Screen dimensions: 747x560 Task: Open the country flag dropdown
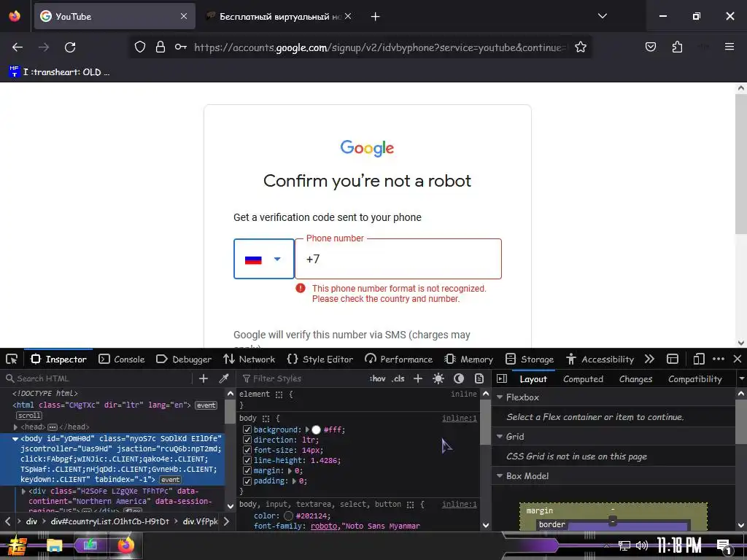pyautogui.click(x=264, y=259)
